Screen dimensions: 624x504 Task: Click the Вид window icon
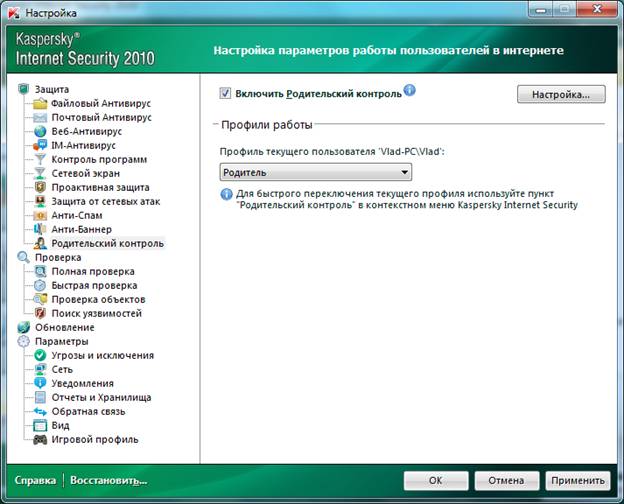coord(40,426)
